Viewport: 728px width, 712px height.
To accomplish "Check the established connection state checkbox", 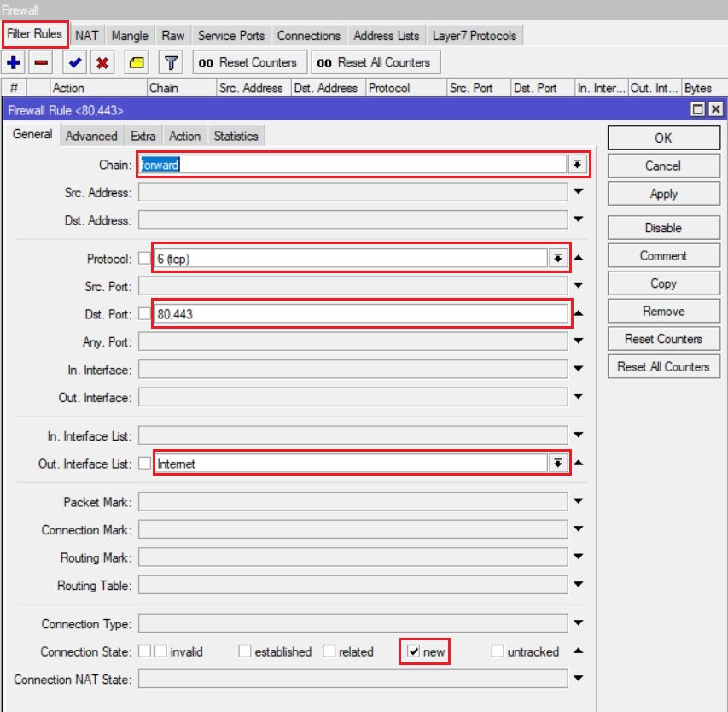I will click(x=244, y=651).
